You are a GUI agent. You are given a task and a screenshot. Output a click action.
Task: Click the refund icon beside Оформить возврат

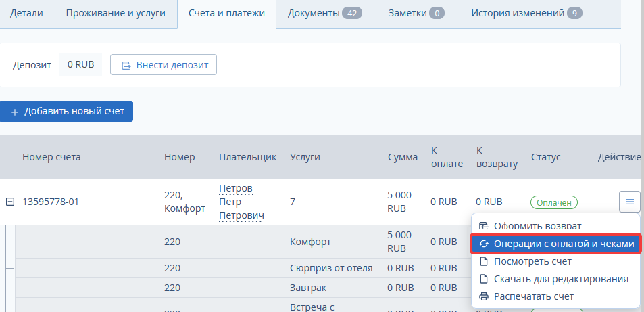[x=485, y=226]
